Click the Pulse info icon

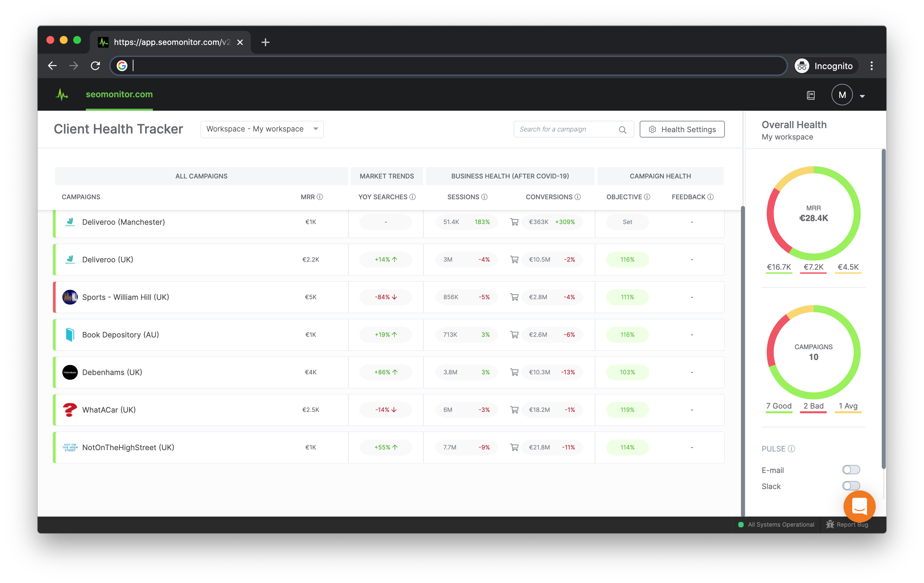(x=792, y=449)
